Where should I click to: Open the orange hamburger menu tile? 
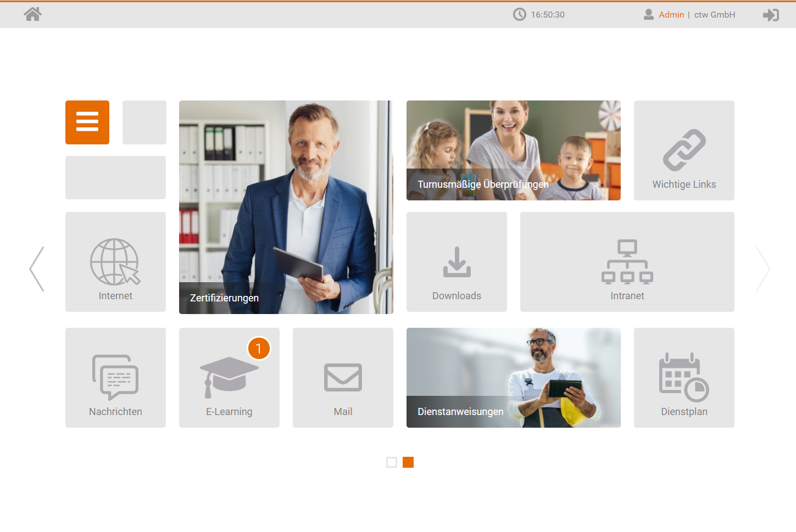(87, 122)
